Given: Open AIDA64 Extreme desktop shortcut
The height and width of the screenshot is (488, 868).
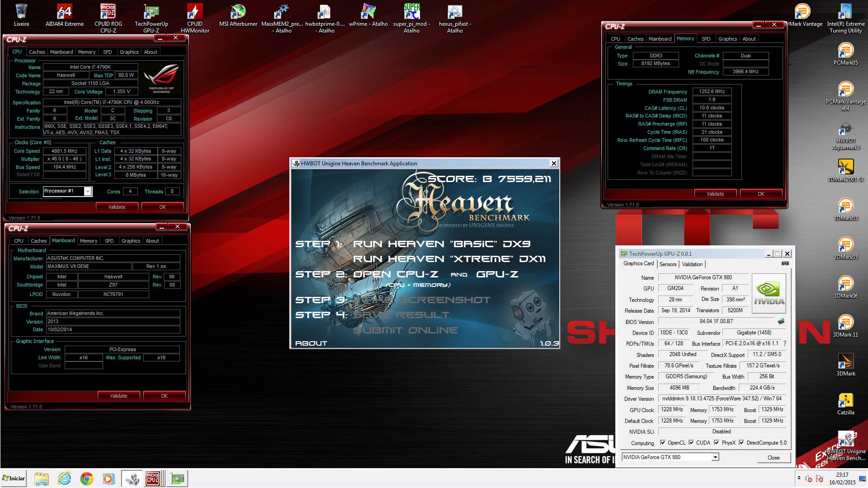Looking at the screenshot, I should [65, 15].
